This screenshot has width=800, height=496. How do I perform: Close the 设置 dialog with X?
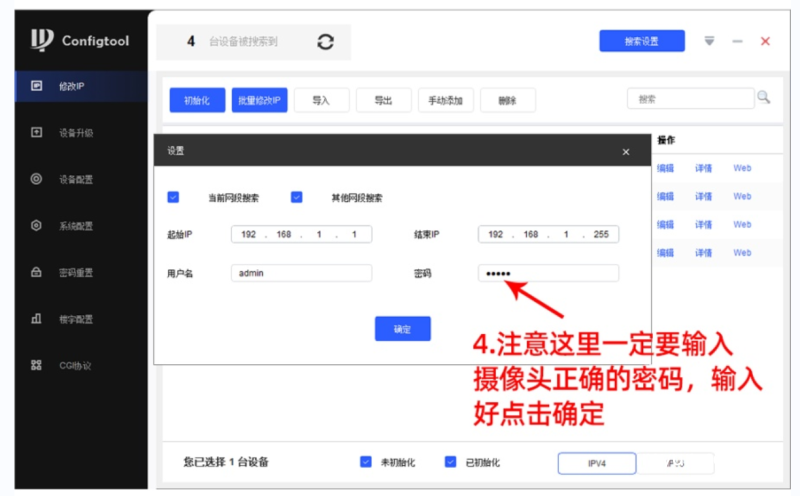click(626, 152)
